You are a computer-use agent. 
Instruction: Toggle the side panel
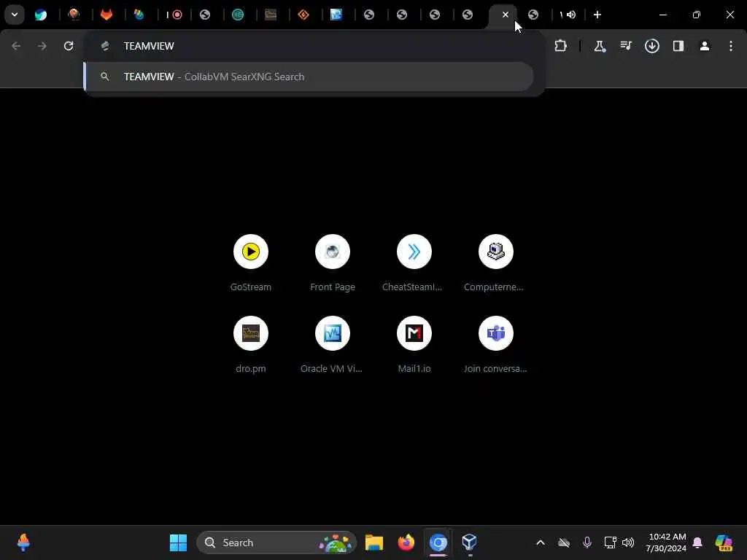(x=678, y=46)
